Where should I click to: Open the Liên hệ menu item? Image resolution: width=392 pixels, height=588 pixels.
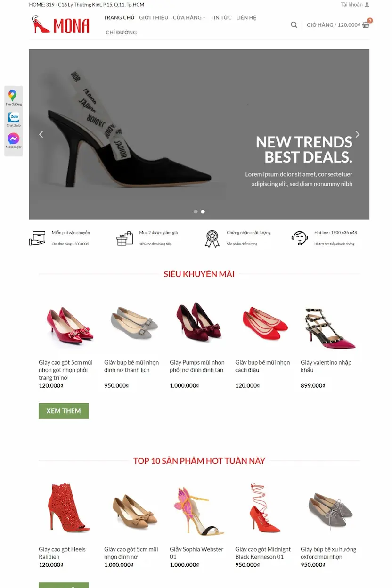tap(246, 17)
